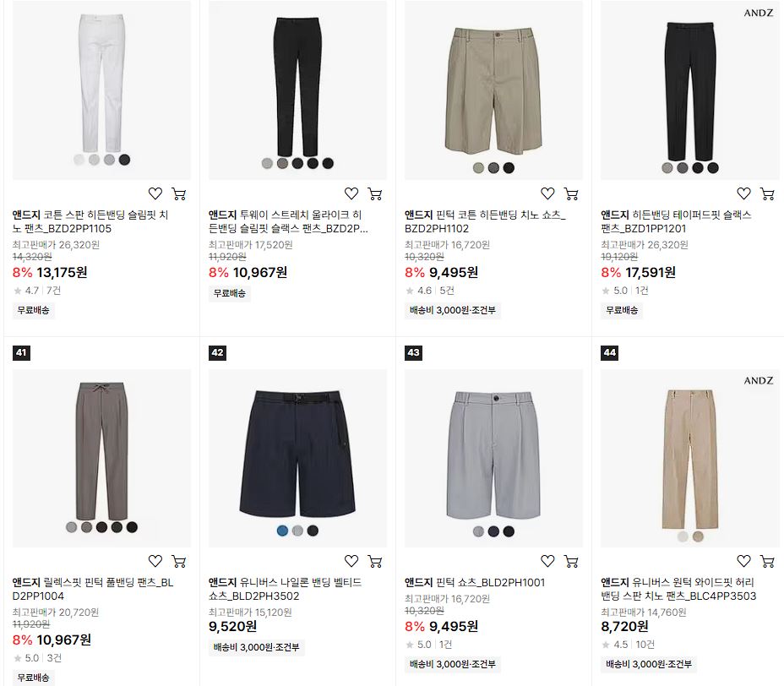Add beige wide chino BLC4PP3503 to cart
784x686 pixels.
pos(767,561)
